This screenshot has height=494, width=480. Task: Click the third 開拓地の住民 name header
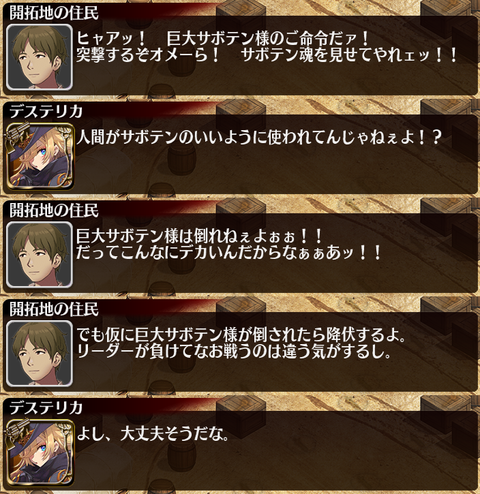pyautogui.click(x=54, y=309)
